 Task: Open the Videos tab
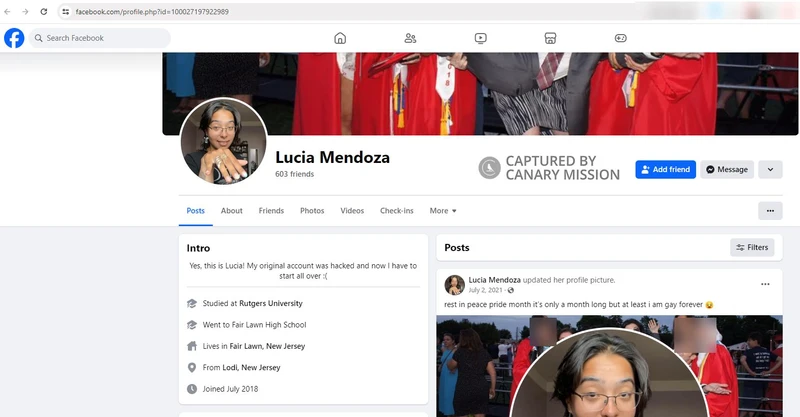click(x=352, y=211)
